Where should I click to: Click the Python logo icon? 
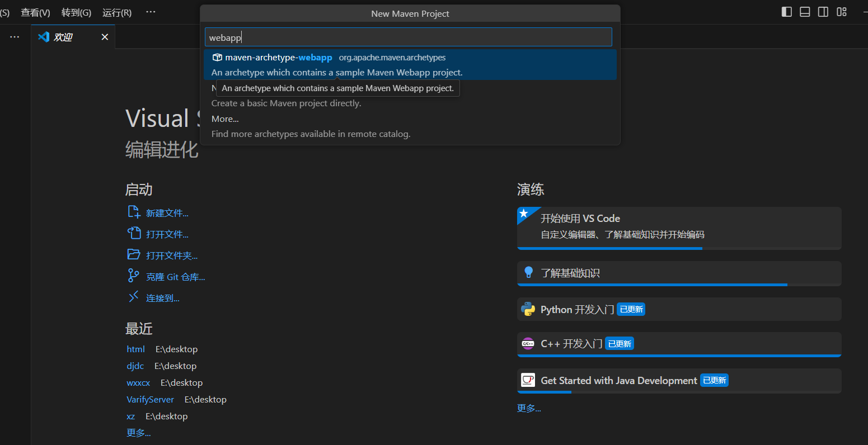click(x=528, y=309)
